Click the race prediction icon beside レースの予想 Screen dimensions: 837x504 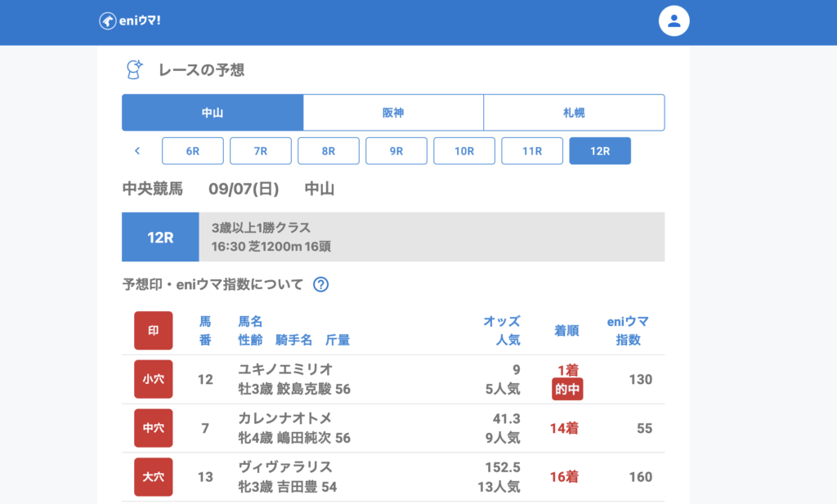click(135, 69)
